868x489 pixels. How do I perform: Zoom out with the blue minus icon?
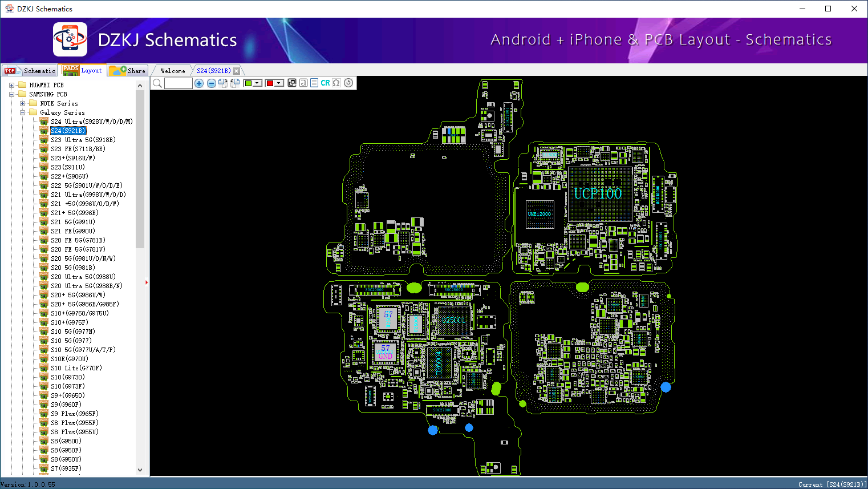click(x=211, y=83)
